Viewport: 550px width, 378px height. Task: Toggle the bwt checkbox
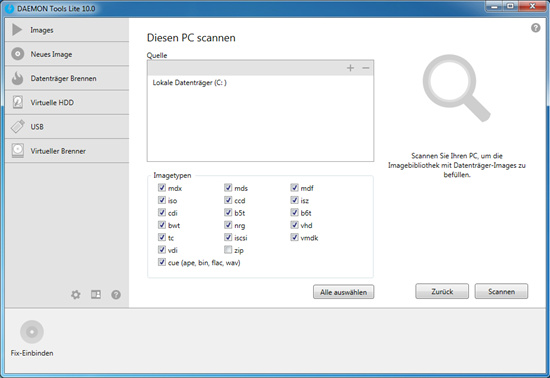pos(162,225)
